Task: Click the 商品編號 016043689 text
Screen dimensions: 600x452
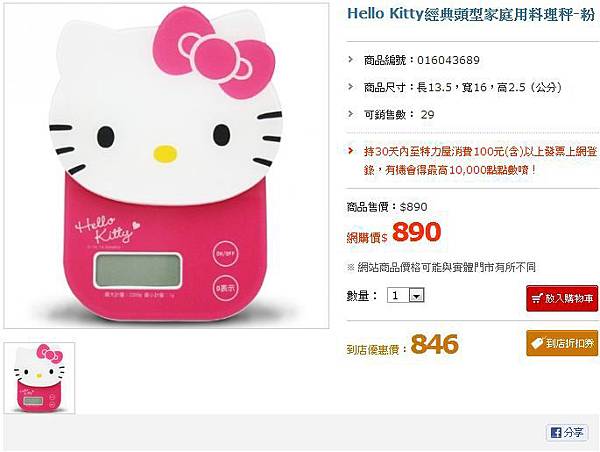Action: click(x=422, y=60)
